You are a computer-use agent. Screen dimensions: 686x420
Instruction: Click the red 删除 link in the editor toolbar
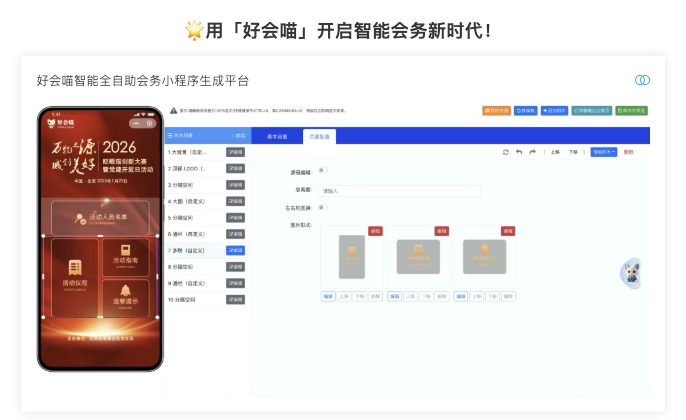click(x=628, y=152)
